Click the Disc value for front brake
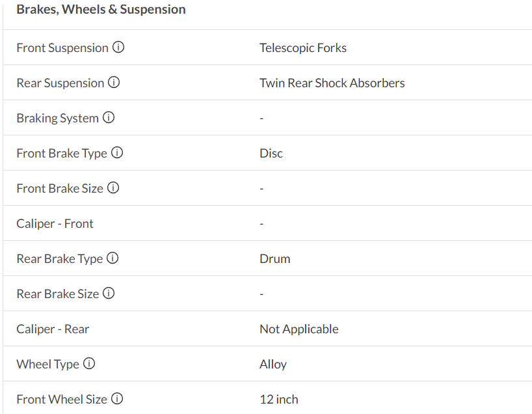Viewport: 532px width, 414px height. (271, 154)
